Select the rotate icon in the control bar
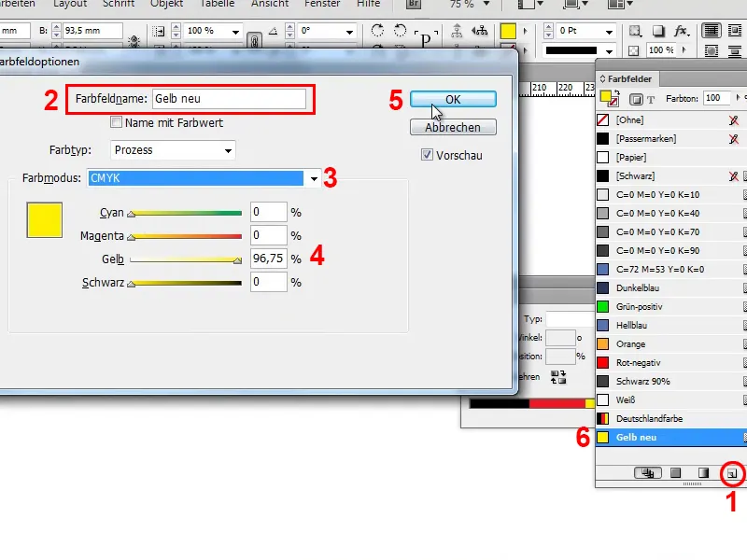The width and height of the screenshot is (747, 560). click(377, 30)
